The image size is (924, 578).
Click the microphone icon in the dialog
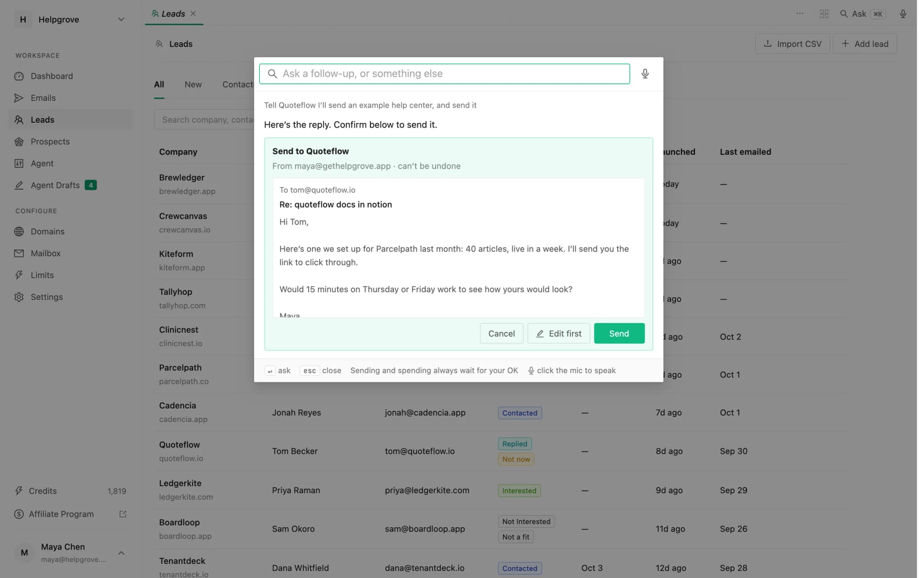645,74
